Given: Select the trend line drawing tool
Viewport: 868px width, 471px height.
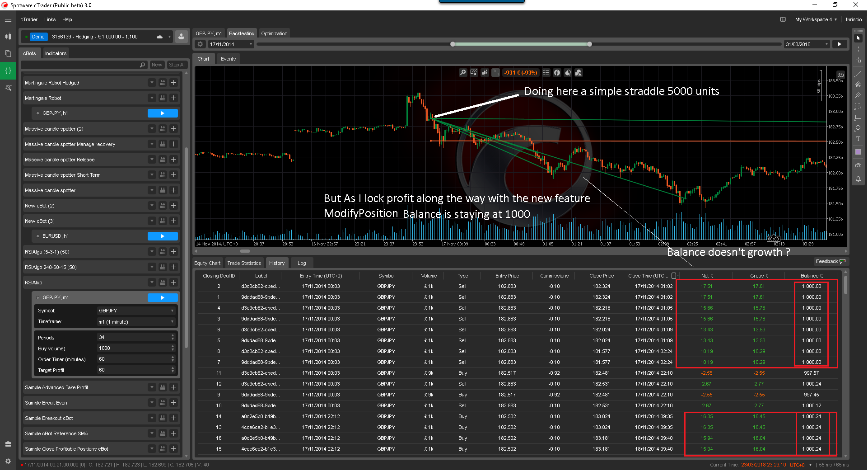Looking at the screenshot, I should (858, 74).
